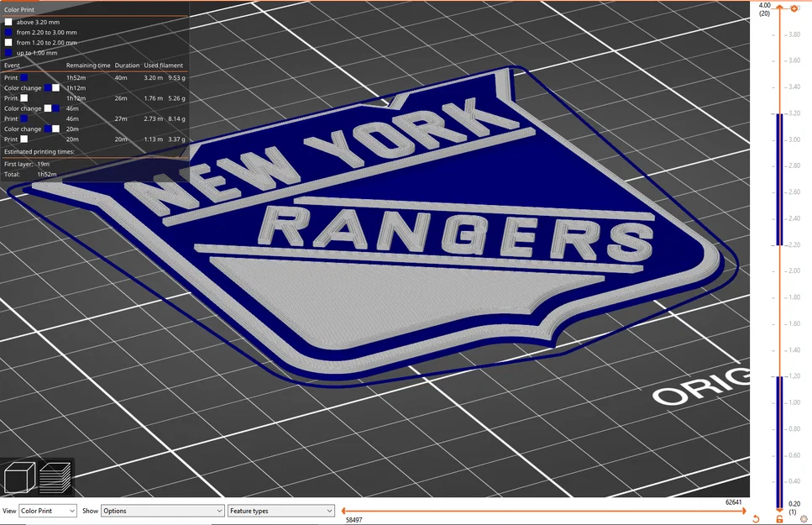Switch to the 3D editor view cube icon
Screen dimensions: 812x525
coord(19,477)
